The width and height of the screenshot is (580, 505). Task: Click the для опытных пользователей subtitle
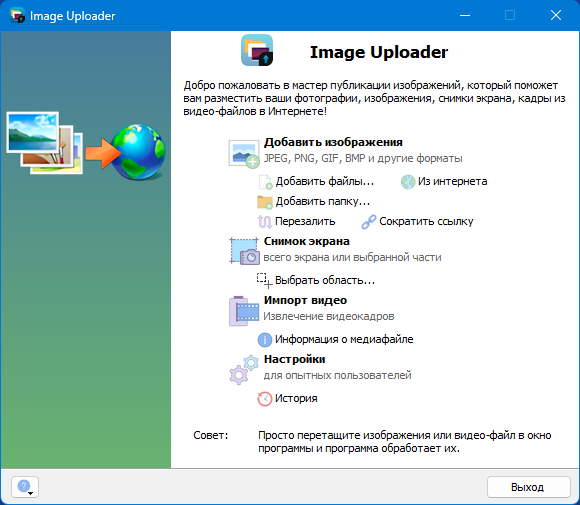pyautogui.click(x=337, y=375)
